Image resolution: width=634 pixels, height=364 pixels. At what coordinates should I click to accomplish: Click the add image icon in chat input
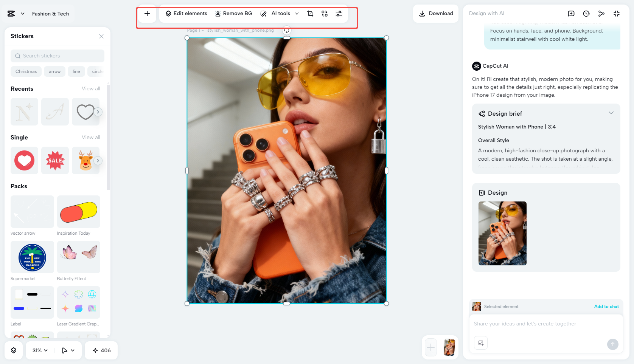click(481, 343)
